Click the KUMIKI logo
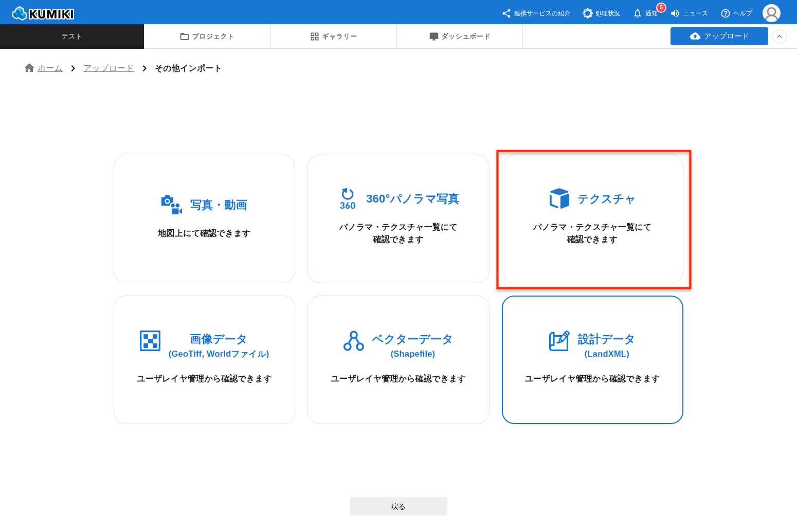The width and height of the screenshot is (797, 532). (43, 13)
